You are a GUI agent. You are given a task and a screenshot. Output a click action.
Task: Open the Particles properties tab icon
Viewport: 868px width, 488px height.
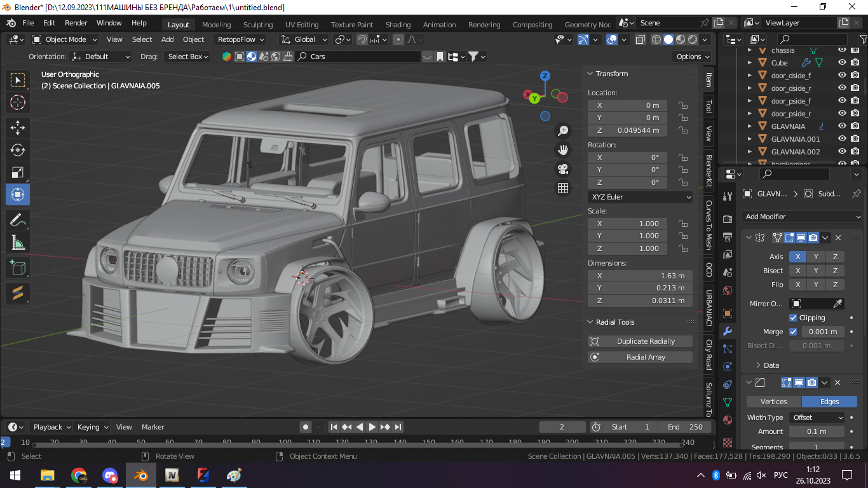728,349
